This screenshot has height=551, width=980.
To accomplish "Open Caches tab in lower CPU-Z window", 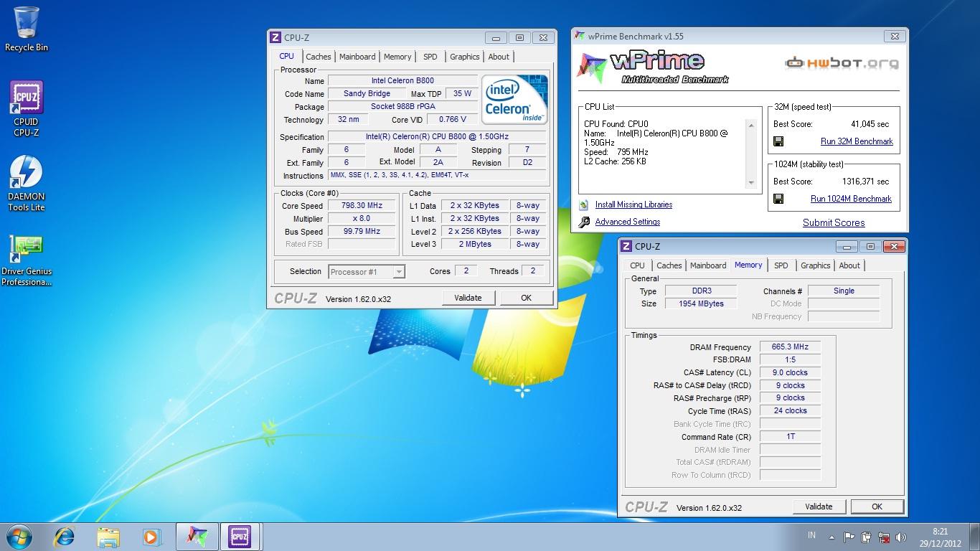I will pyautogui.click(x=669, y=265).
